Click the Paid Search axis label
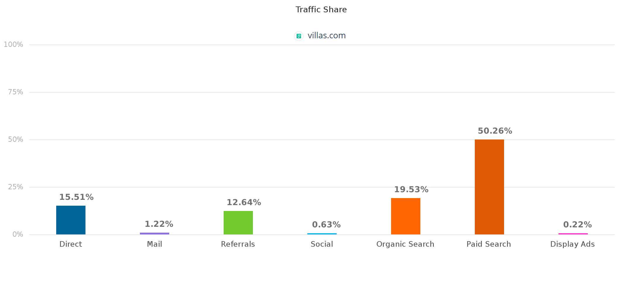The height and width of the screenshot is (293, 644). coord(489,244)
